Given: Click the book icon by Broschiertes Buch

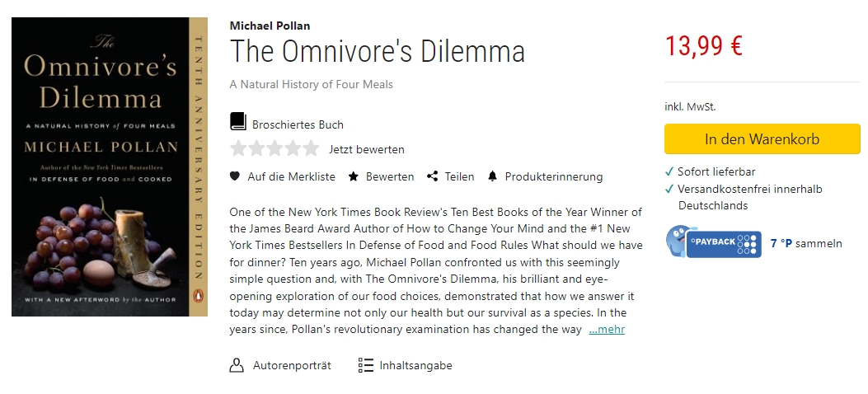Looking at the screenshot, I should pyautogui.click(x=238, y=123).
